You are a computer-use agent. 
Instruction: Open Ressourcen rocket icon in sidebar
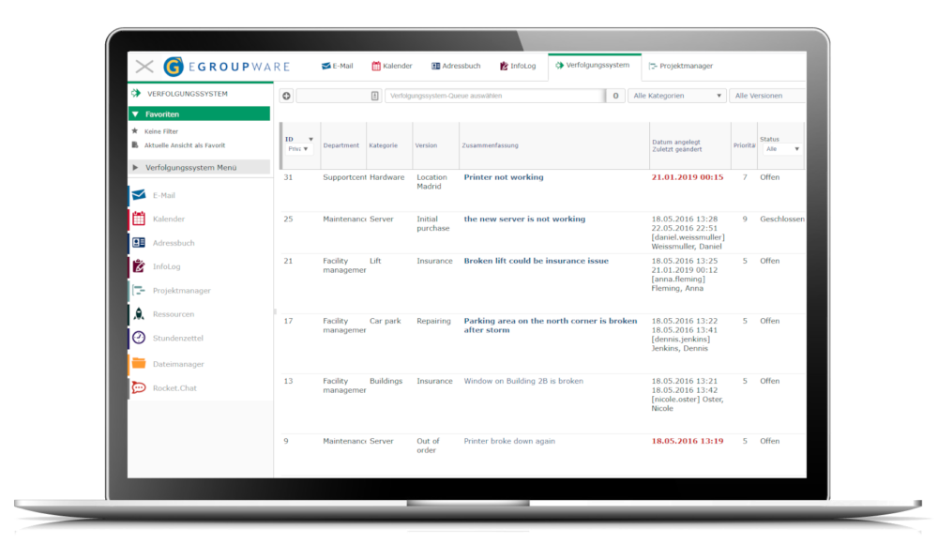tap(139, 314)
